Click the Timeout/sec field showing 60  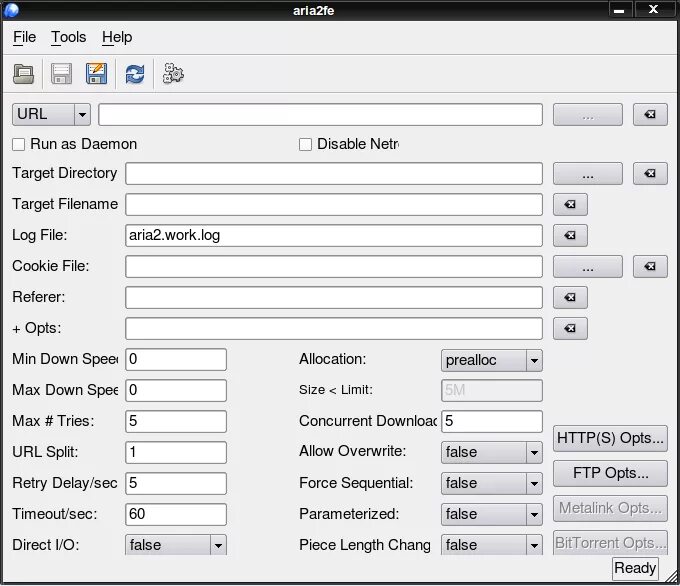176,514
